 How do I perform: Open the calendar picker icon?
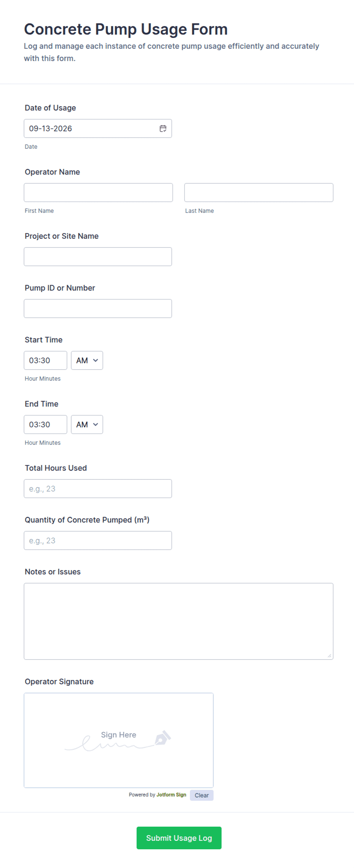click(163, 129)
